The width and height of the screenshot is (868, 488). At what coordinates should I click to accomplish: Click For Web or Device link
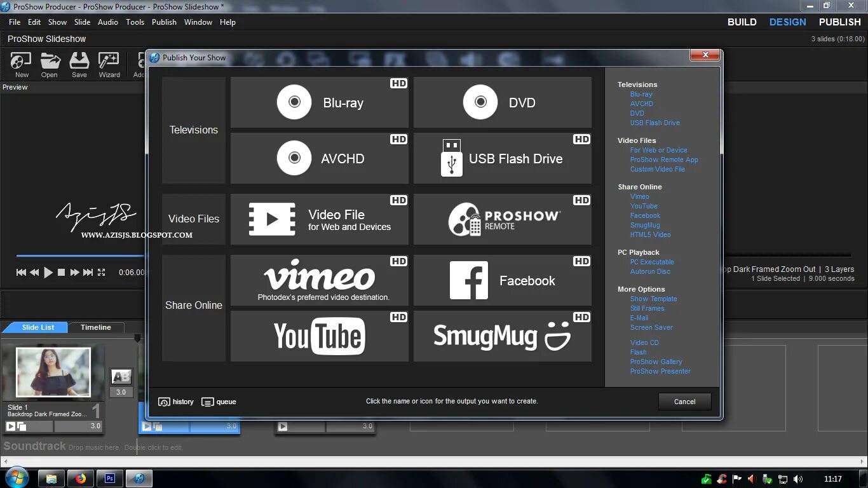658,150
